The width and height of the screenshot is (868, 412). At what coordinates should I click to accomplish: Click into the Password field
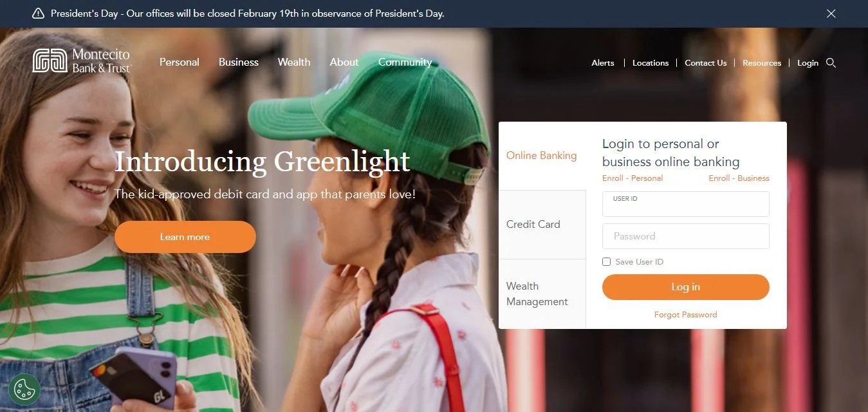point(686,236)
